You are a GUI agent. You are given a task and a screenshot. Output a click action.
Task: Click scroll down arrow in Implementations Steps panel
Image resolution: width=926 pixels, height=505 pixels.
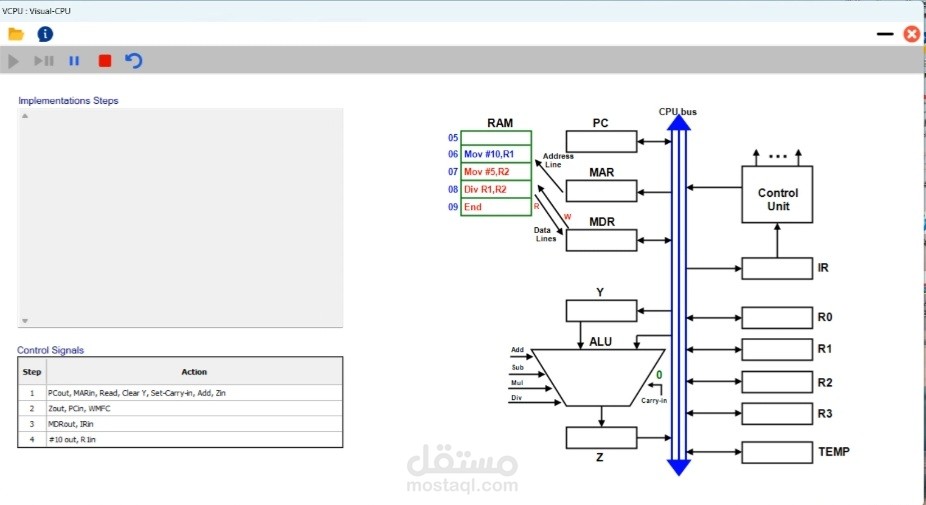(25, 321)
